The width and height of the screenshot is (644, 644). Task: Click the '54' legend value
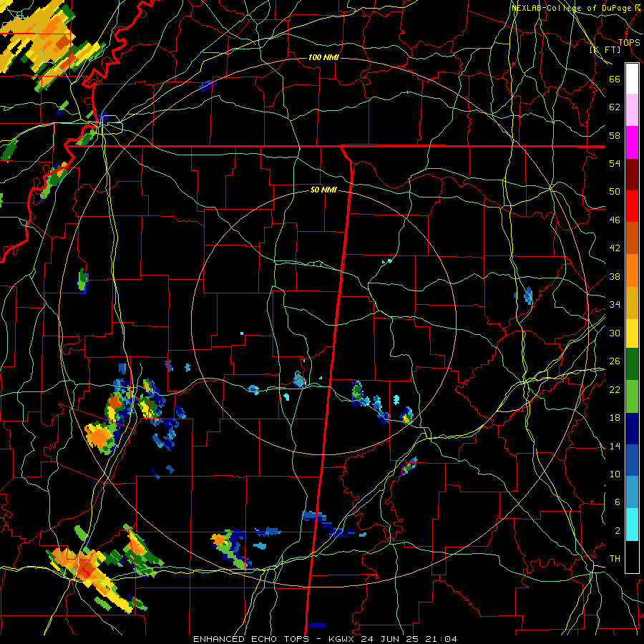coord(615,163)
